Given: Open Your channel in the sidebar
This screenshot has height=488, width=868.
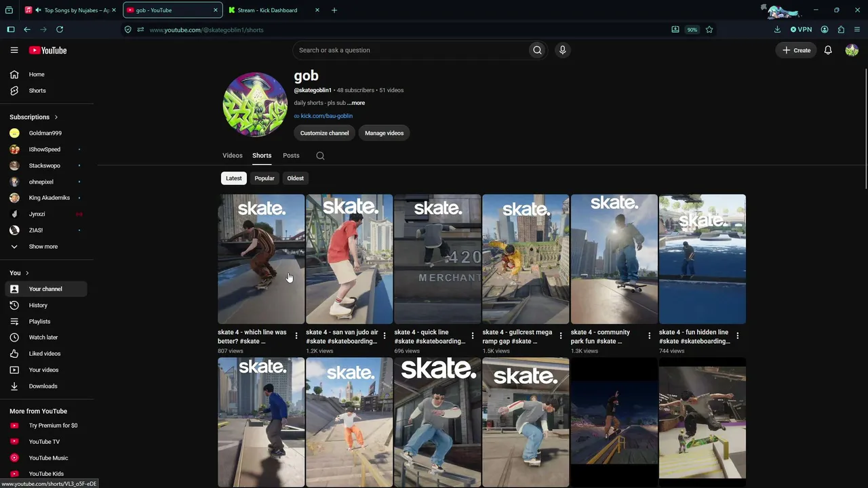Looking at the screenshot, I should 46,289.
